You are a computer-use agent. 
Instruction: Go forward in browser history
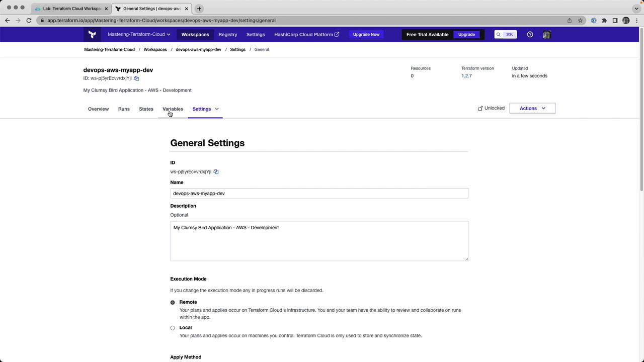coord(18,21)
